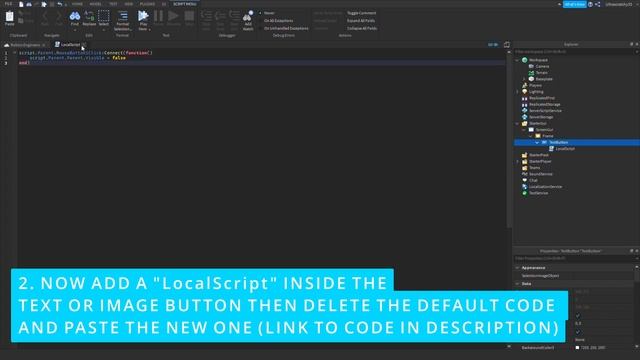Image resolution: width=640 pixels, height=360 pixels.
Task: Select Workspace in Explorer
Action: [538, 60]
